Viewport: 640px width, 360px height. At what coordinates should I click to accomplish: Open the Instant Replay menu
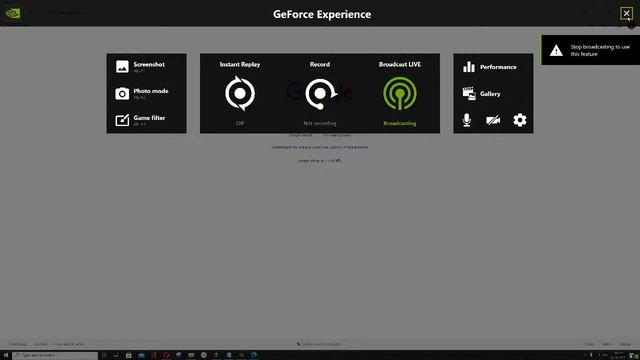pyautogui.click(x=240, y=93)
